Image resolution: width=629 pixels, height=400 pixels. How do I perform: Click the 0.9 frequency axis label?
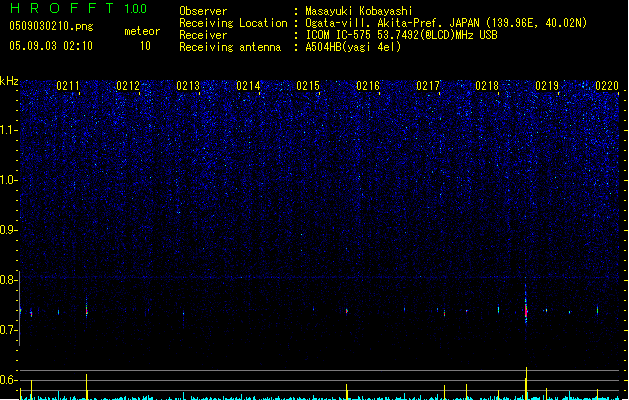(x=8, y=230)
